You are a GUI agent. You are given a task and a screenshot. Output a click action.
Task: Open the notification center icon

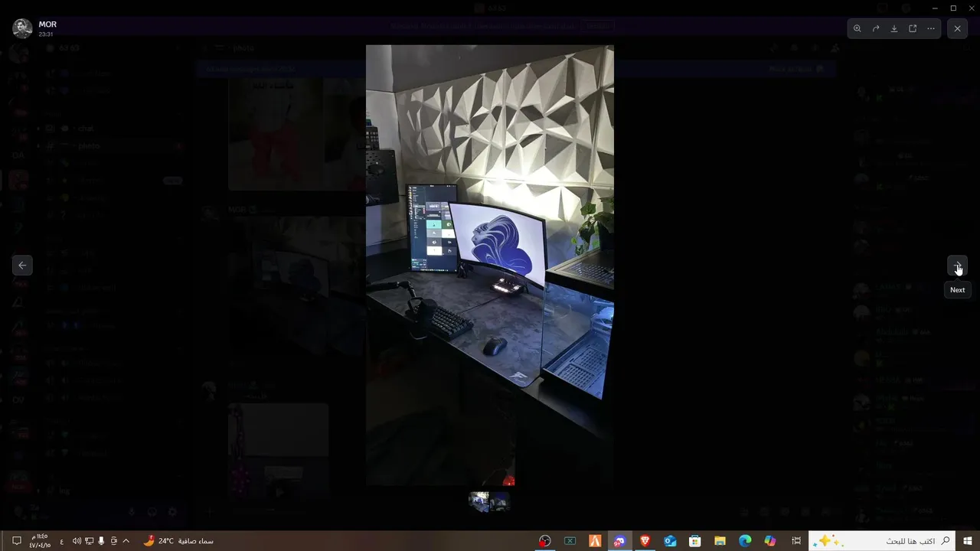pos(16,541)
